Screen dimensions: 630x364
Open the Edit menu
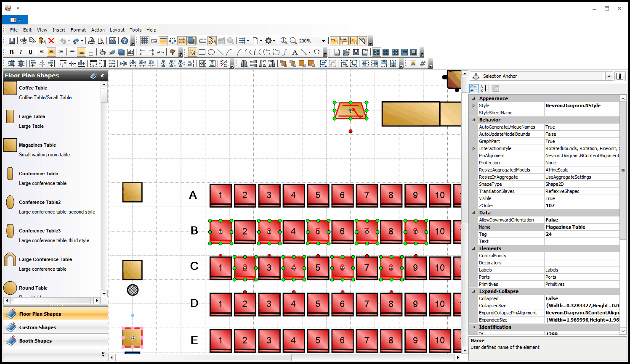[27, 30]
